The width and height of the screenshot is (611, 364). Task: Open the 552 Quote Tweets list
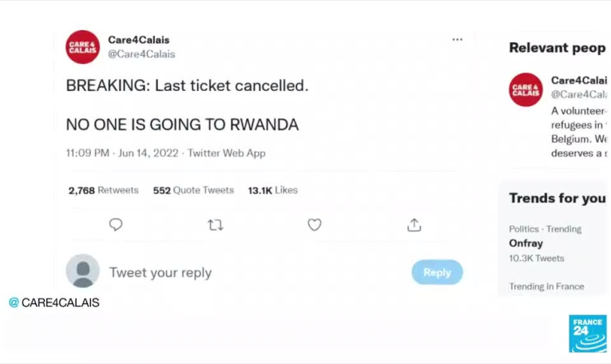pos(193,191)
